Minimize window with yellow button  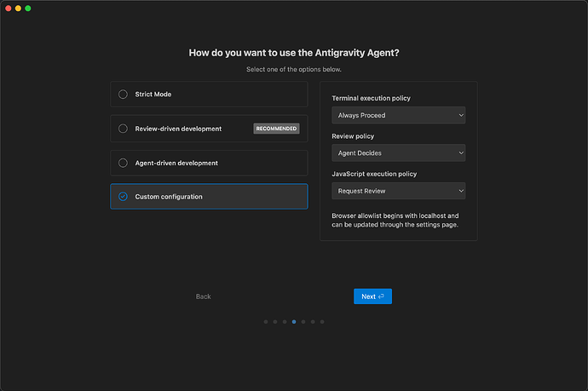(18, 9)
